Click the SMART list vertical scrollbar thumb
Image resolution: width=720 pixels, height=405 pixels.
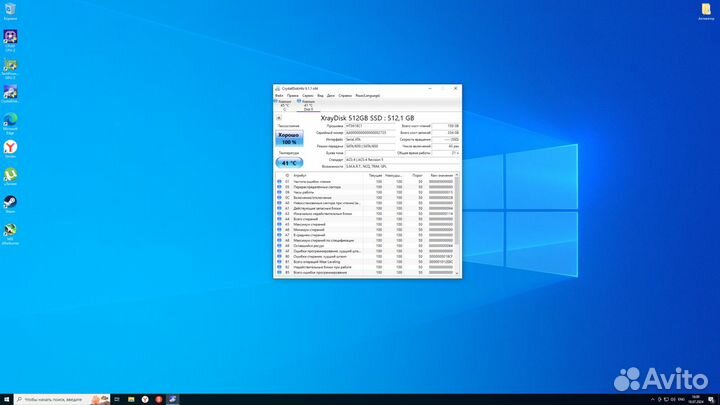coord(456,210)
